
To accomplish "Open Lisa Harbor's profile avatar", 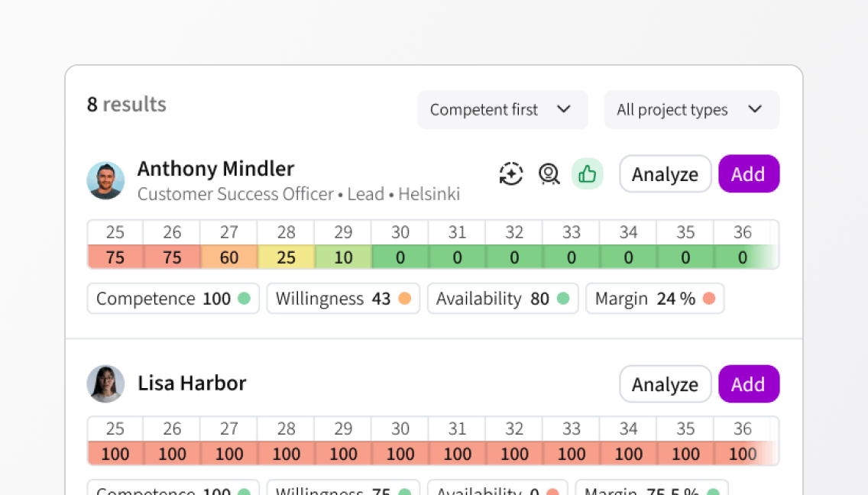I will (x=105, y=383).
